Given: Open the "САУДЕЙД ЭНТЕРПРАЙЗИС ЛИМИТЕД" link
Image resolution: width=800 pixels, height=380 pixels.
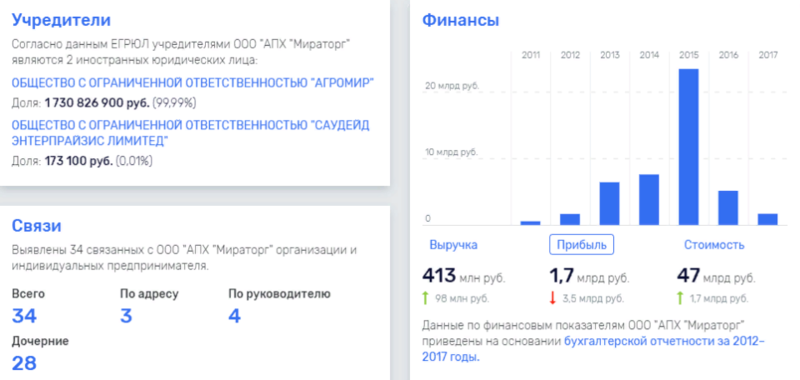Looking at the screenshot, I should [190, 133].
